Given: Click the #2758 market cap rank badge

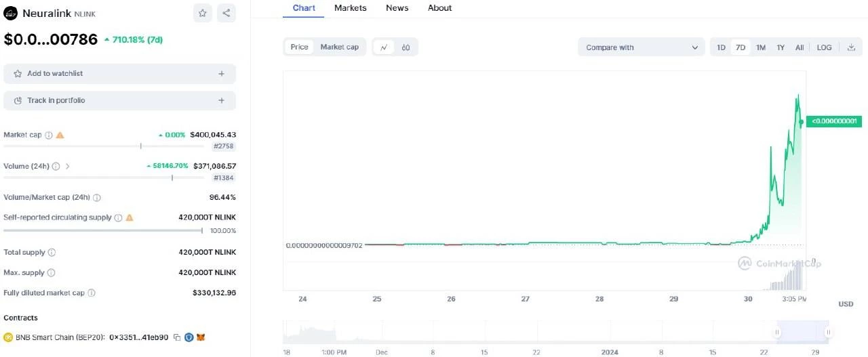Looking at the screenshot, I should coord(224,146).
